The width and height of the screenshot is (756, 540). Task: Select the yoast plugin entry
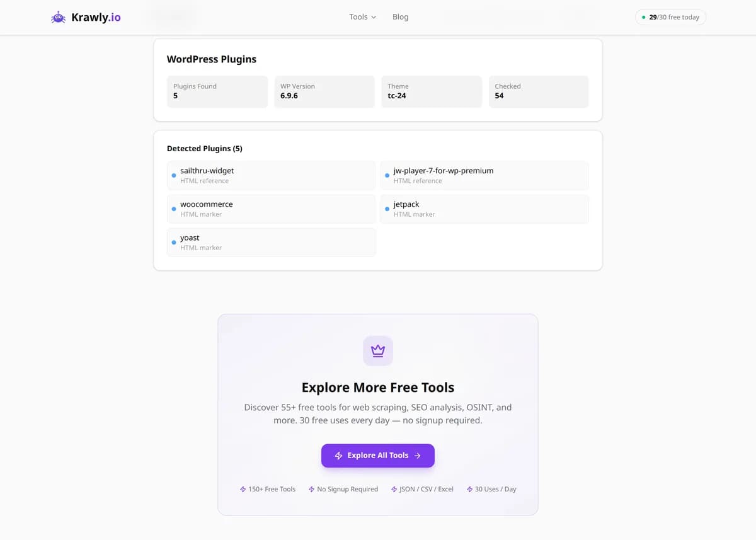(272, 242)
